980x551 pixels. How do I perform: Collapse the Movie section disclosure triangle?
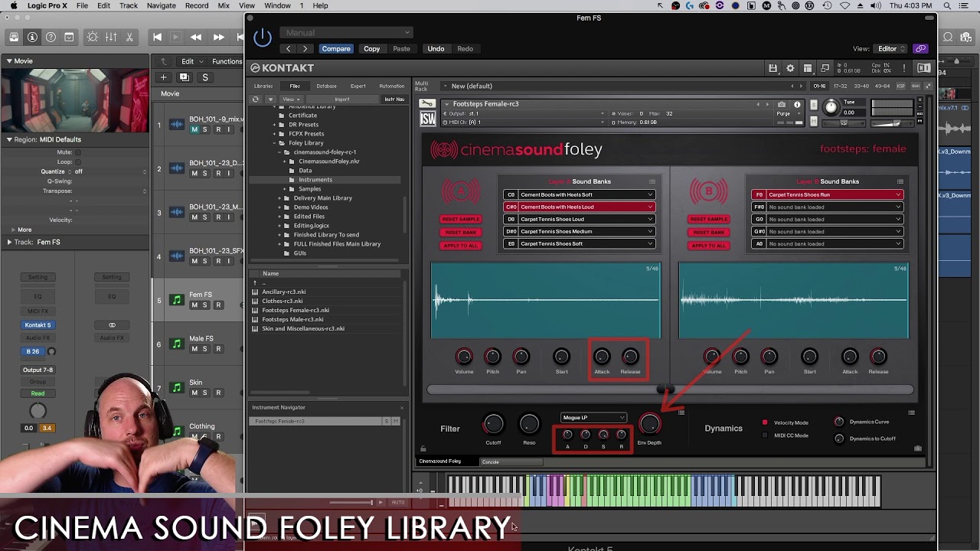click(9, 60)
